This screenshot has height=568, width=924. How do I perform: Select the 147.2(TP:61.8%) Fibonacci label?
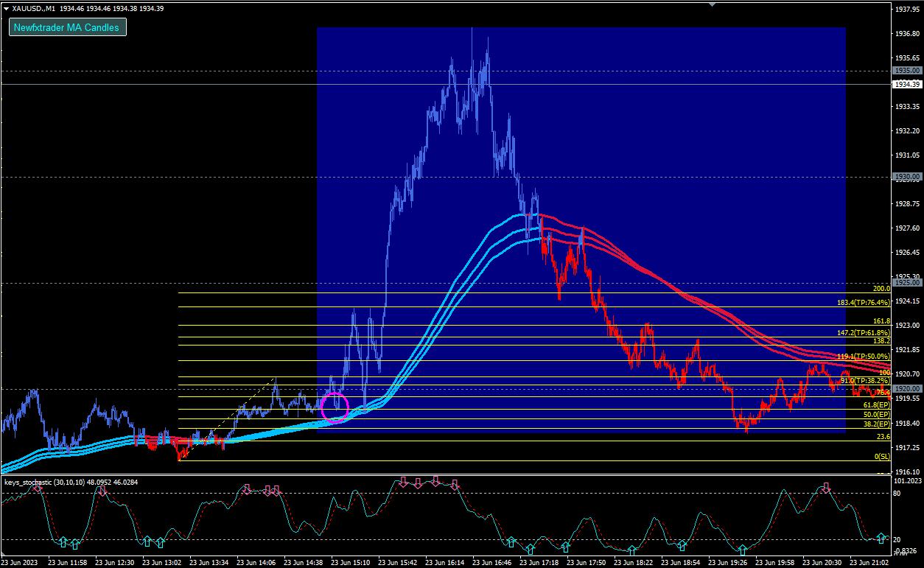pos(864,333)
